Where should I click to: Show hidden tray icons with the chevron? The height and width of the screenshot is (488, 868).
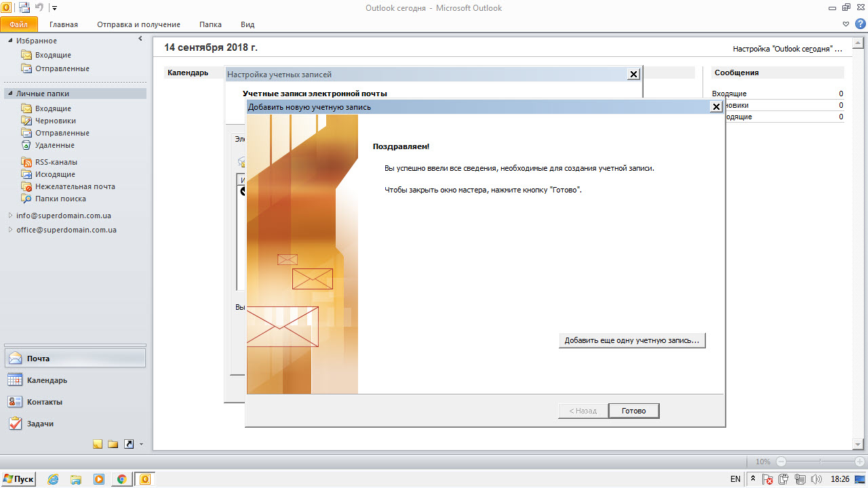(x=753, y=479)
